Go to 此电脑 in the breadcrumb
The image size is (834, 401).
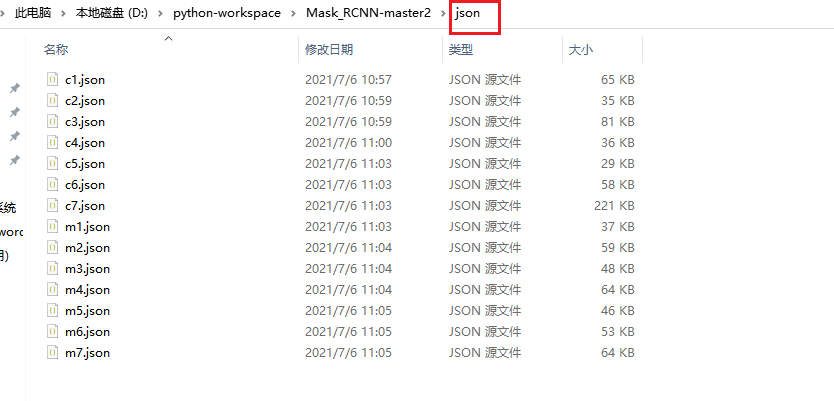pyautogui.click(x=33, y=13)
